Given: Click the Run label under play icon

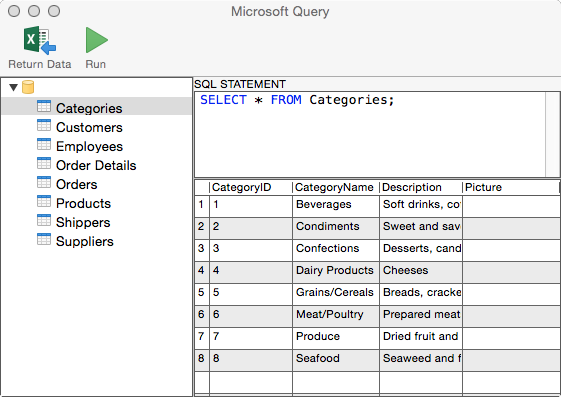Looking at the screenshot, I should click(x=96, y=64).
